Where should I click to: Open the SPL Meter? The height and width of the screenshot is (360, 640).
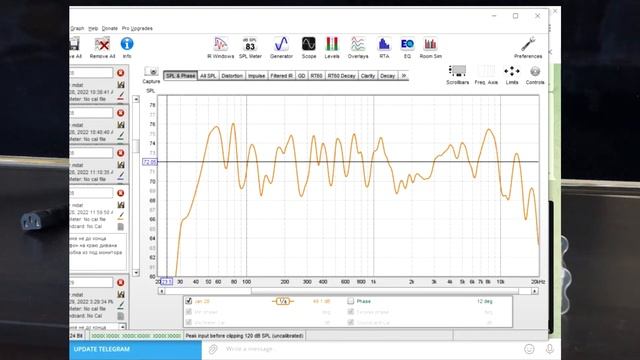pos(250,47)
